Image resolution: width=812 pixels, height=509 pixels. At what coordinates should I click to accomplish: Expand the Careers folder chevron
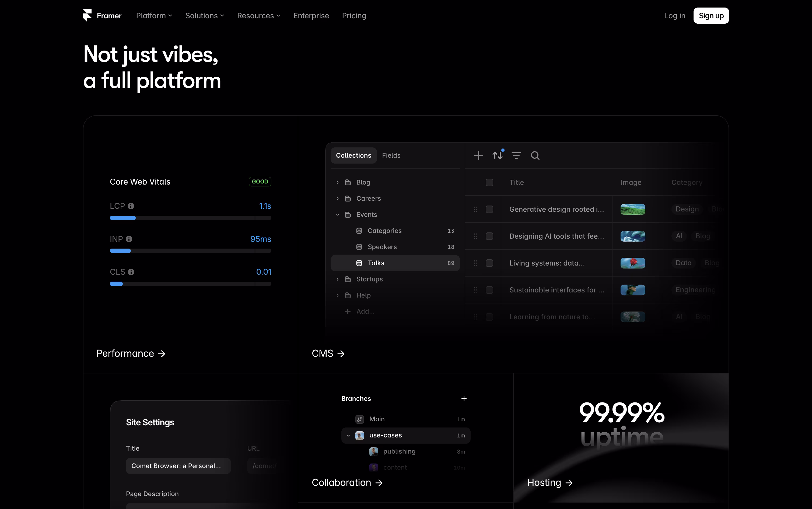point(337,198)
